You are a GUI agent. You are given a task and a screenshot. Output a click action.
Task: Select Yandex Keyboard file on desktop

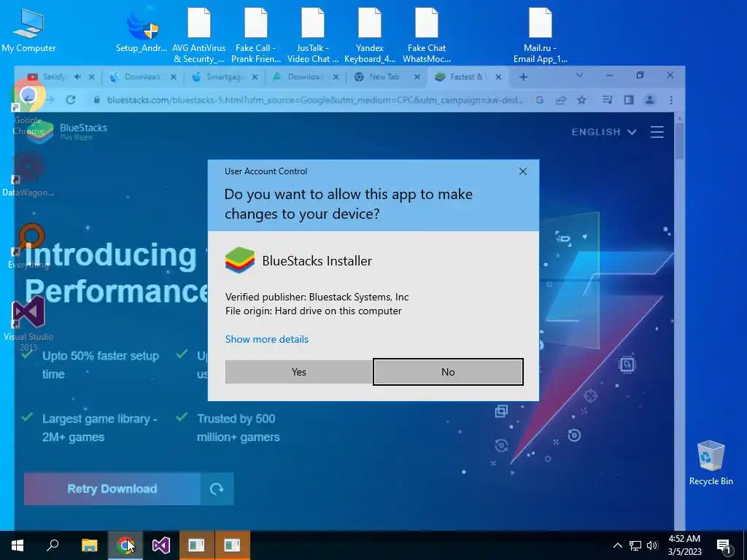(370, 35)
